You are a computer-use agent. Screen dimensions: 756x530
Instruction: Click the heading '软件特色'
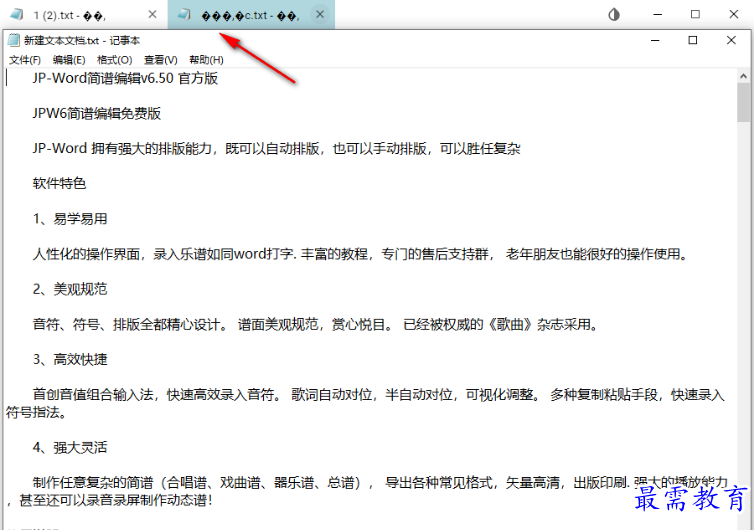59,184
